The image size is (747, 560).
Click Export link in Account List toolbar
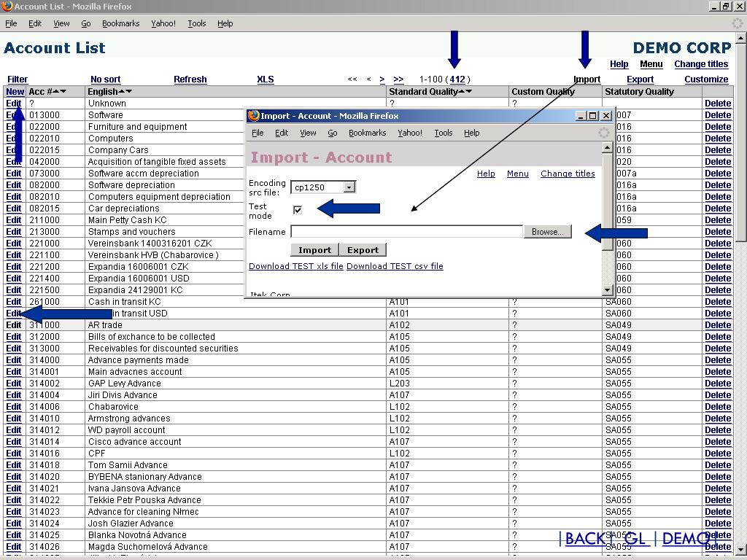pos(640,79)
